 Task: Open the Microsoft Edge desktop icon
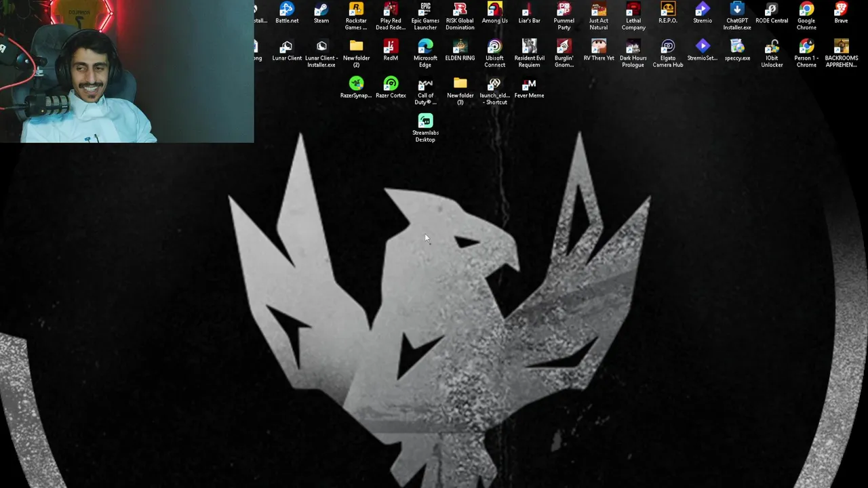click(425, 54)
